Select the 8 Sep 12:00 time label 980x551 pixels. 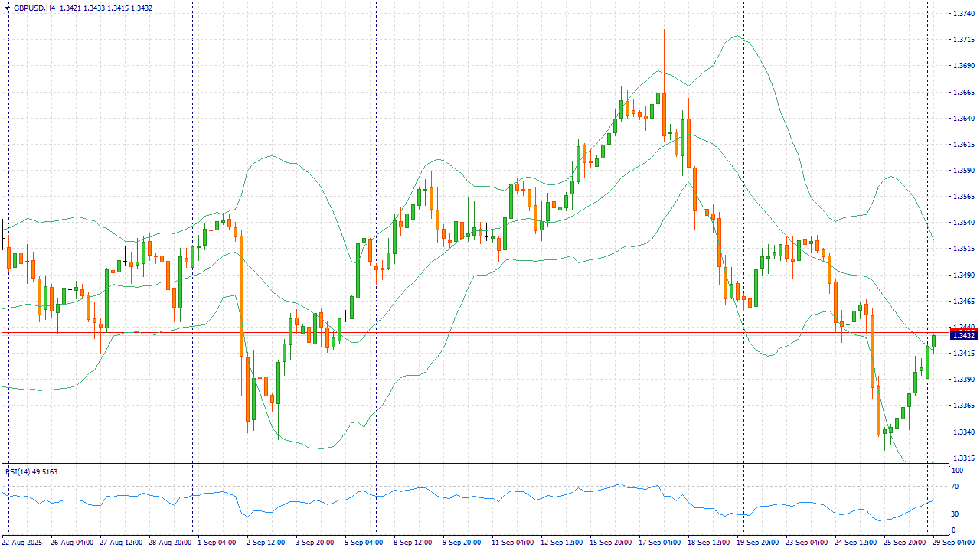pyautogui.click(x=413, y=543)
